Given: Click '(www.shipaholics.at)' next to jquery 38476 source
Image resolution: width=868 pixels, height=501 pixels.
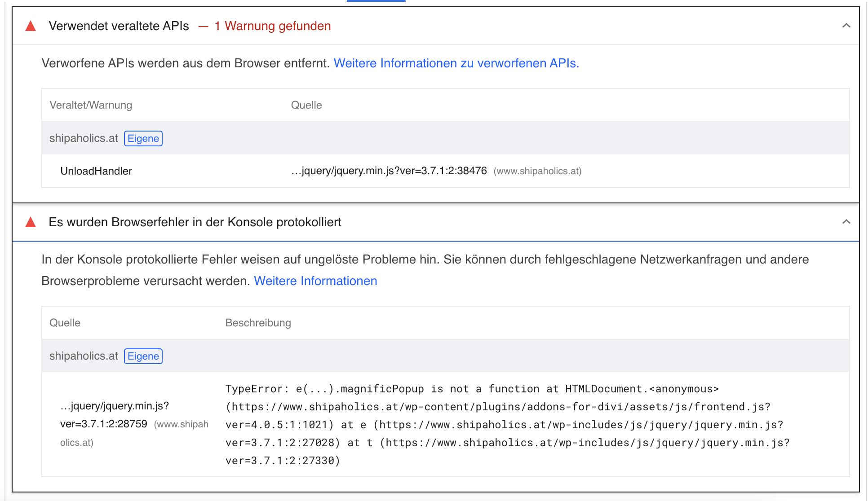Looking at the screenshot, I should 537,171.
